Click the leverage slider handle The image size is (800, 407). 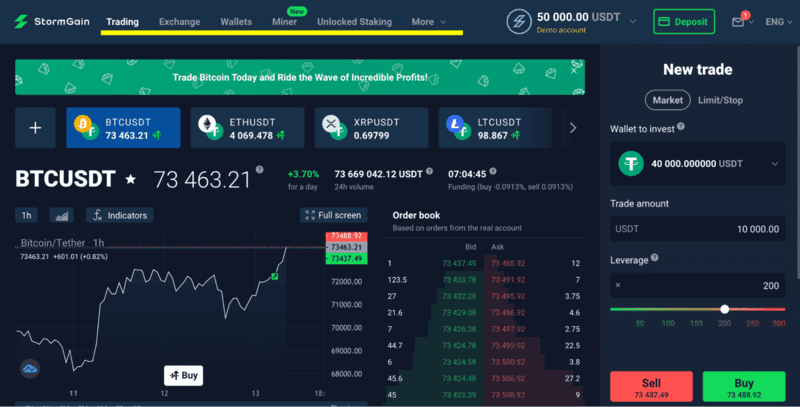tap(724, 309)
